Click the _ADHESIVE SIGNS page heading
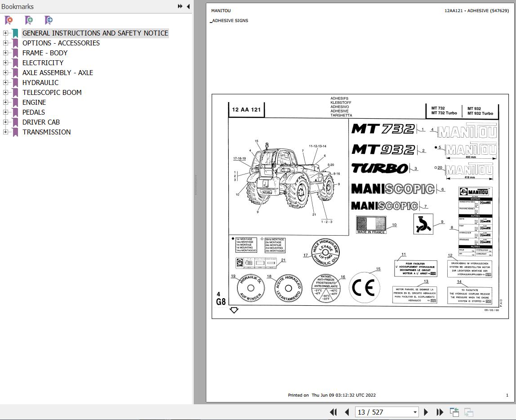Screen dimensions: 516x420 pyautogui.click(x=229, y=20)
